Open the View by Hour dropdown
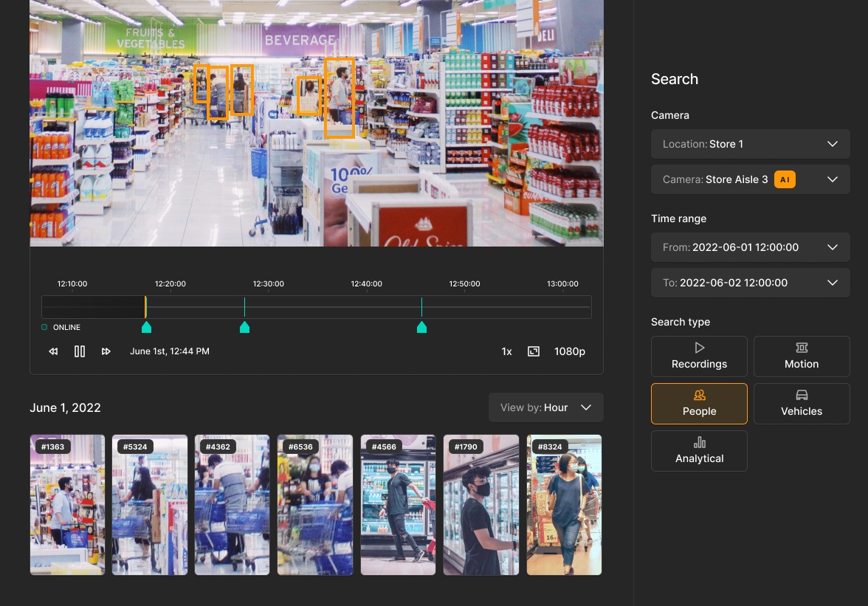The height and width of the screenshot is (606, 868). click(546, 407)
